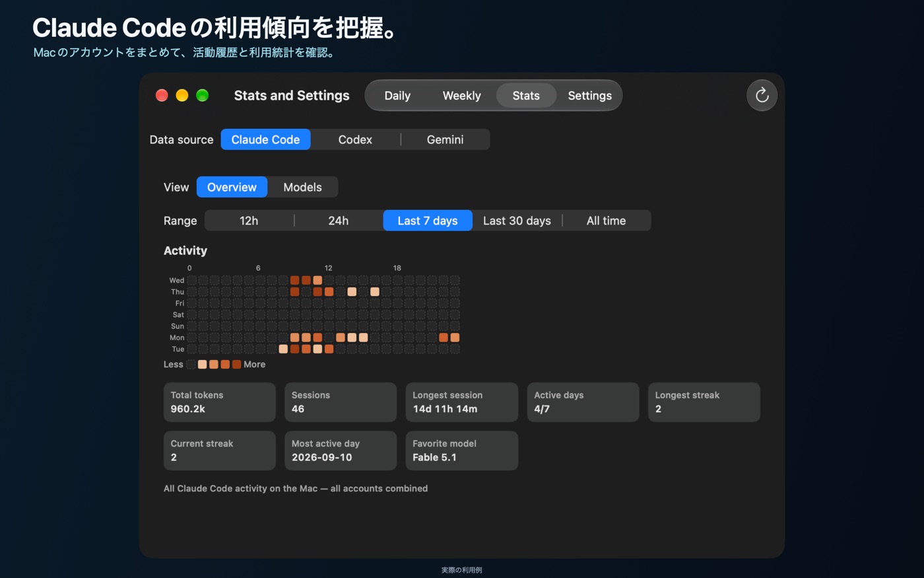Click the Most active day card

[x=341, y=451]
